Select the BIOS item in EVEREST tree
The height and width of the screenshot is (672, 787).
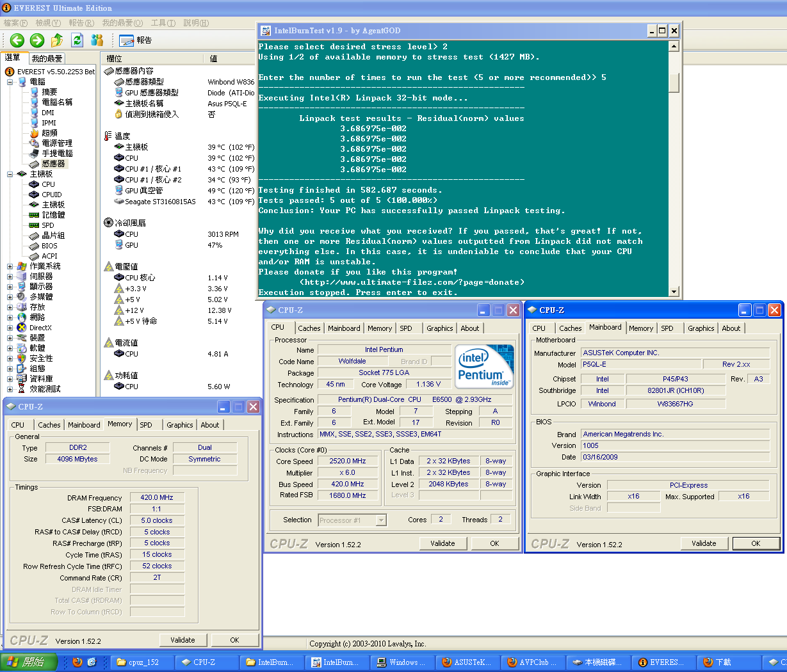point(44,246)
